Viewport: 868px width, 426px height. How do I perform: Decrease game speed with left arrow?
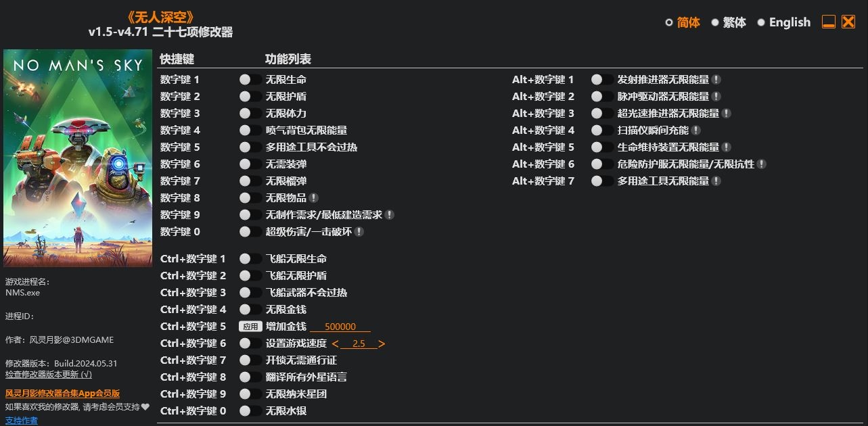[x=336, y=344]
